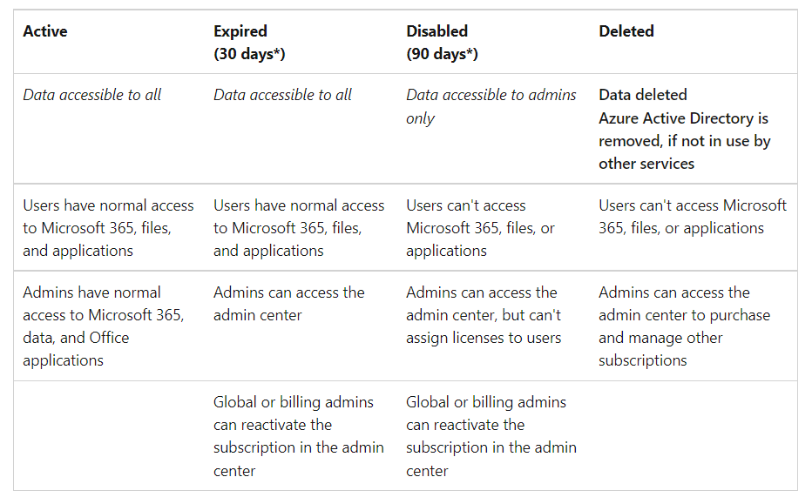Click the Active column header
This screenshot has height=504, width=812.
pos(45,31)
